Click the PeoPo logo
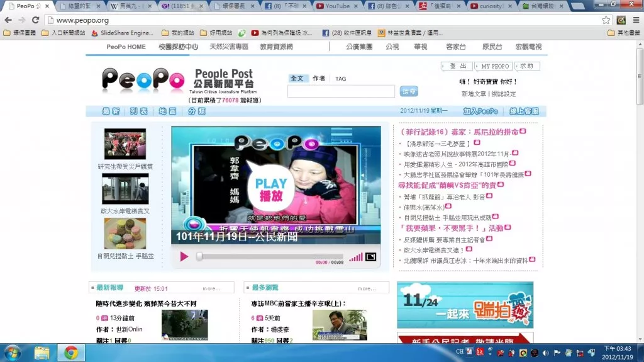The image size is (644, 362). [143, 79]
